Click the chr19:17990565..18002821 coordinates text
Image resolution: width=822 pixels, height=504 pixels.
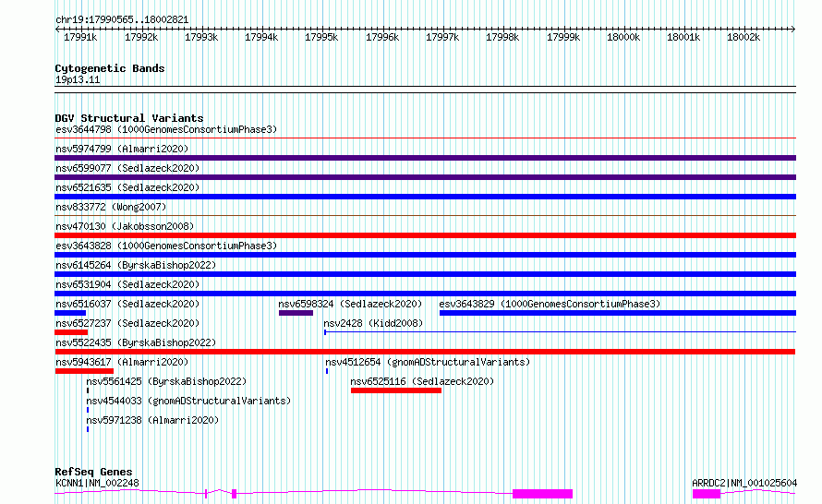point(122,20)
